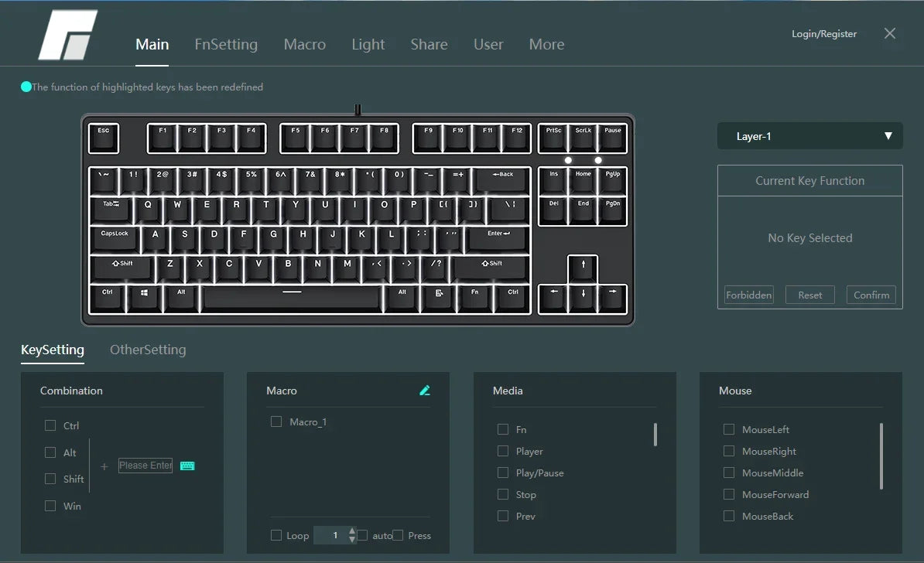Screen dimensions: 924x563
Task: Select the right arrow key on the keyboard
Action: (613, 299)
